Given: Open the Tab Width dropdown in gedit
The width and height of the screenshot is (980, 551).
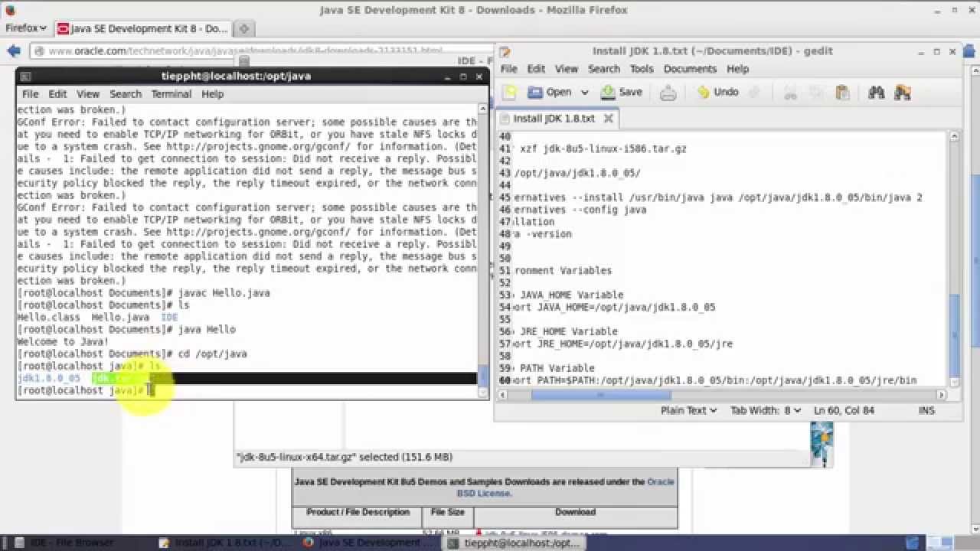Looking at the screenshot, I should coord(766,410).
